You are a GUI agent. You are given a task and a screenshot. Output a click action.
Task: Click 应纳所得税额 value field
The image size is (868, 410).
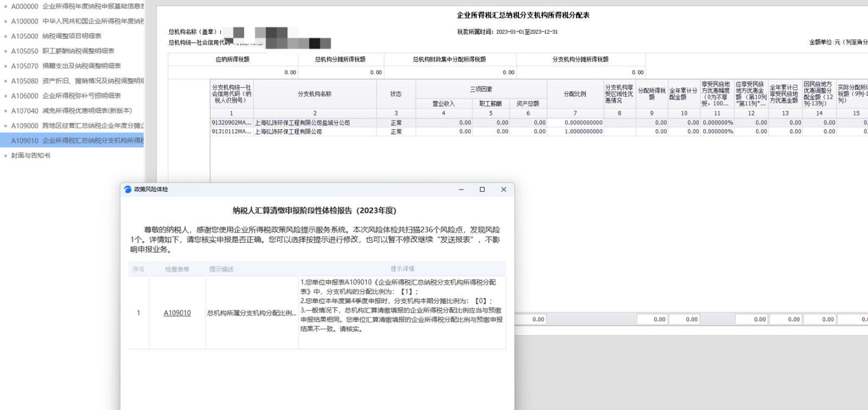click(x=233, y=72)
